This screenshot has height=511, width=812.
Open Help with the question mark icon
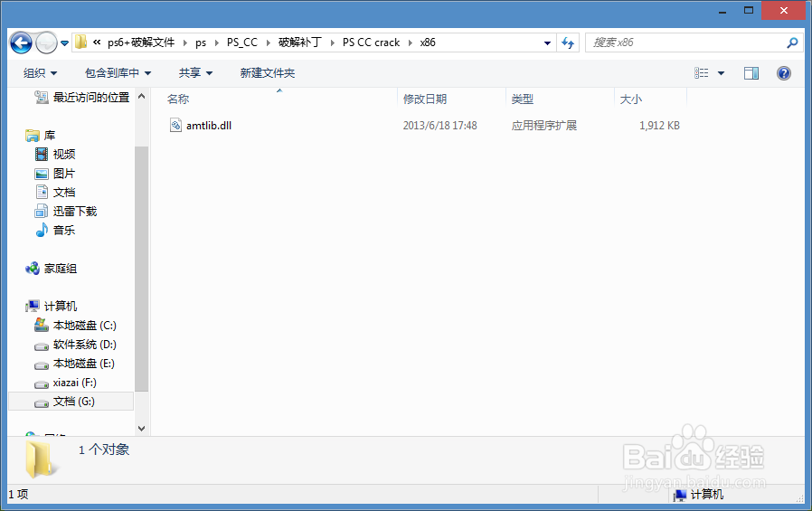[784, 73]
